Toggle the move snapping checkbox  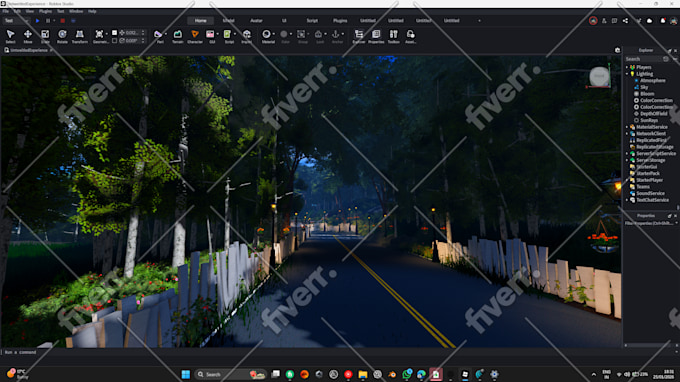pyautogui.click(x=114, y=33)
